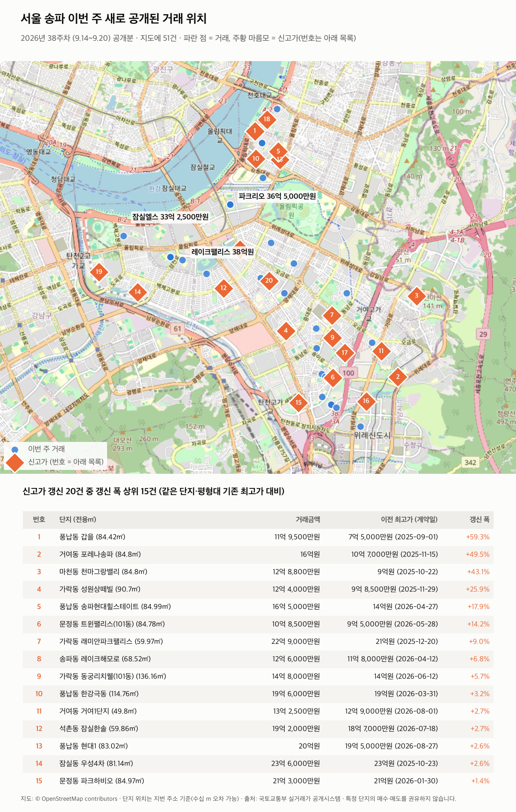Click the +1.4% value for 문정동 파크하비오
516x812 pixels.
tap(480, 781)
